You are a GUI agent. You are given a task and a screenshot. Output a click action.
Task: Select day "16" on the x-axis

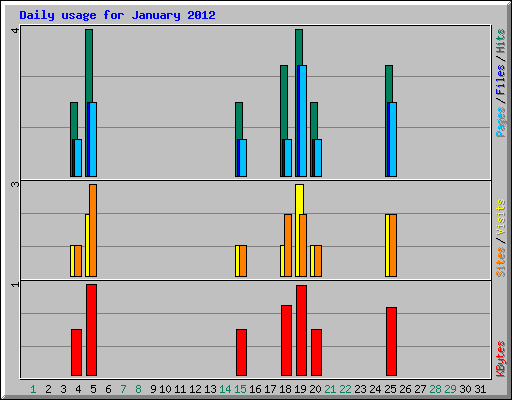tap(255, 389)
